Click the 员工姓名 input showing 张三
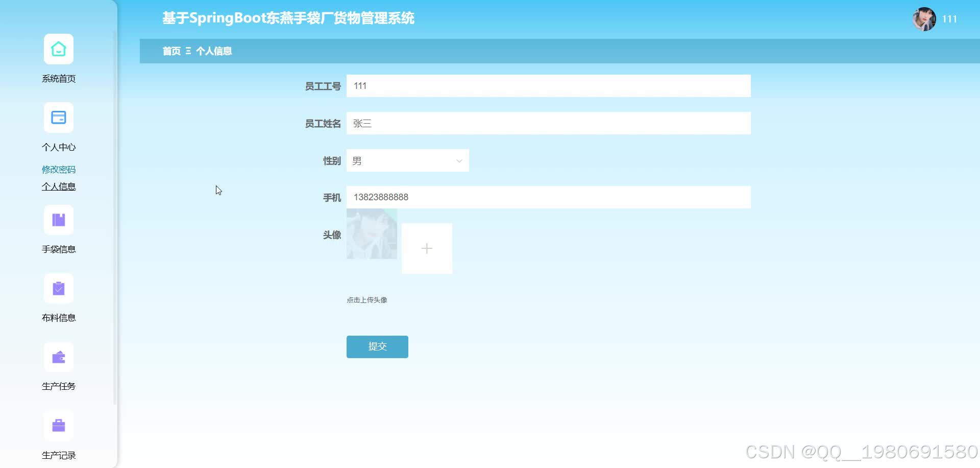980x468 pixels. 548,123
